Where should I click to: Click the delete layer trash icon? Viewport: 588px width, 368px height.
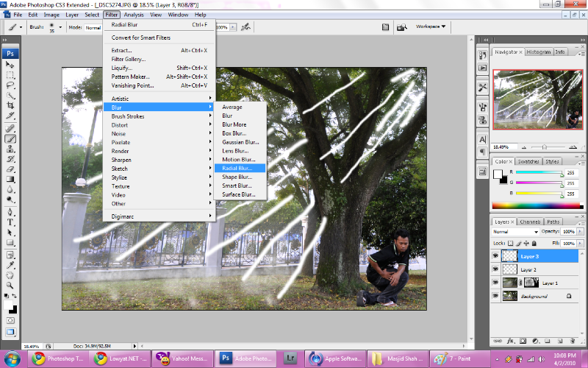[573, 341]
